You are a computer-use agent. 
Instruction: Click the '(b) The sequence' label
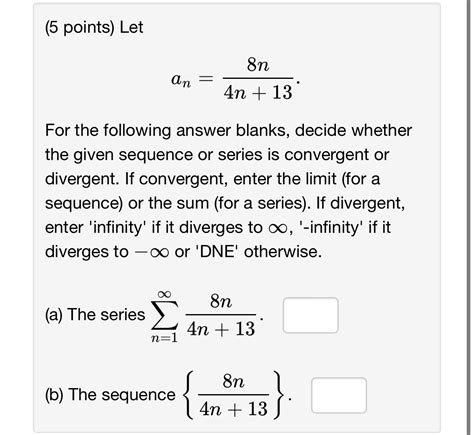pos(110,395)
